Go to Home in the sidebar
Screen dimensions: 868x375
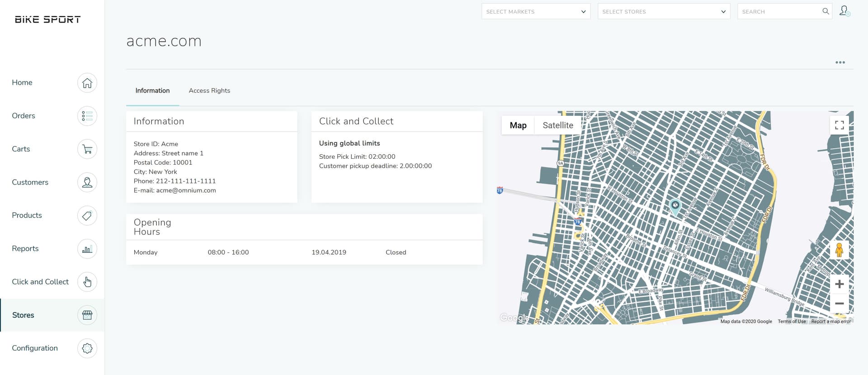(x=22, y=82)
